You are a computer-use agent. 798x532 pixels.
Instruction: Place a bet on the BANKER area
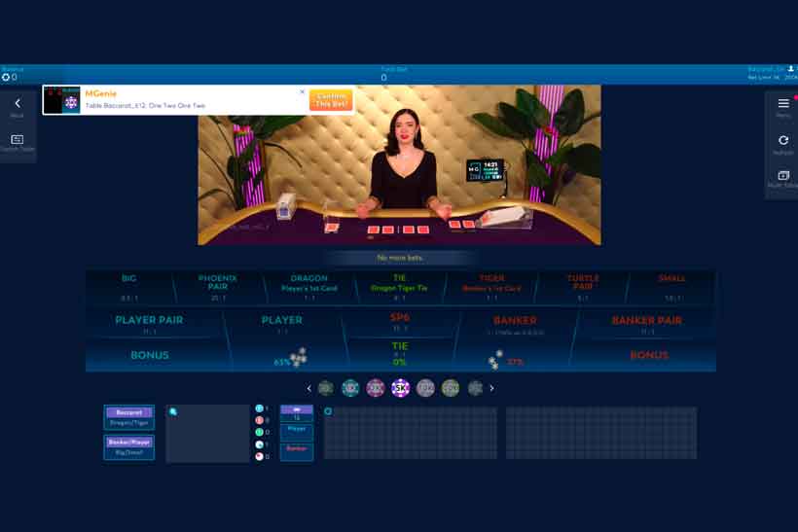pyautogui.click(x=515, y=324)
